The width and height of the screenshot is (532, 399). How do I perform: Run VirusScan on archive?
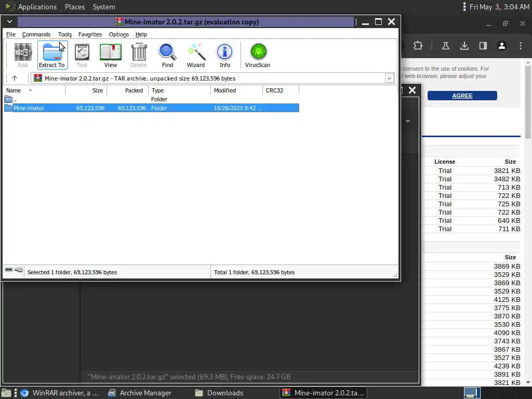pos(258,55)
